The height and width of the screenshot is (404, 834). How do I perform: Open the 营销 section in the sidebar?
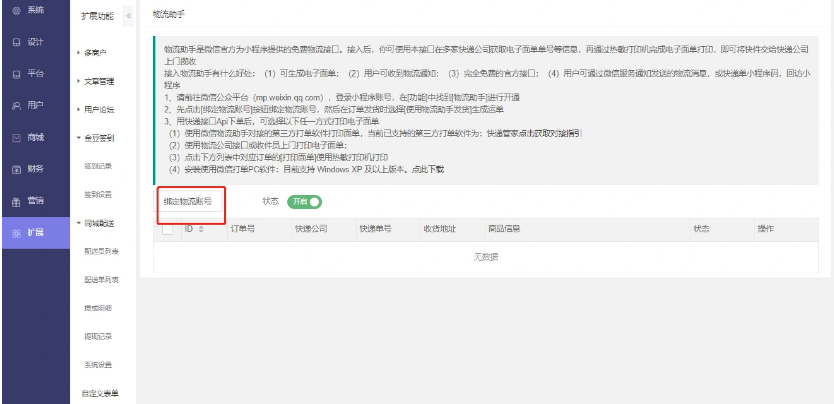tap(36, 201)
